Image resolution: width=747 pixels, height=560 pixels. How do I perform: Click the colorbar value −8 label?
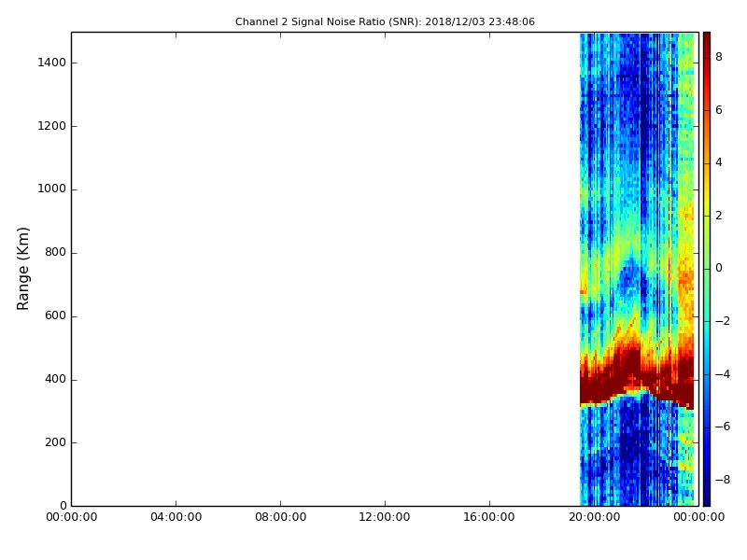722,480
